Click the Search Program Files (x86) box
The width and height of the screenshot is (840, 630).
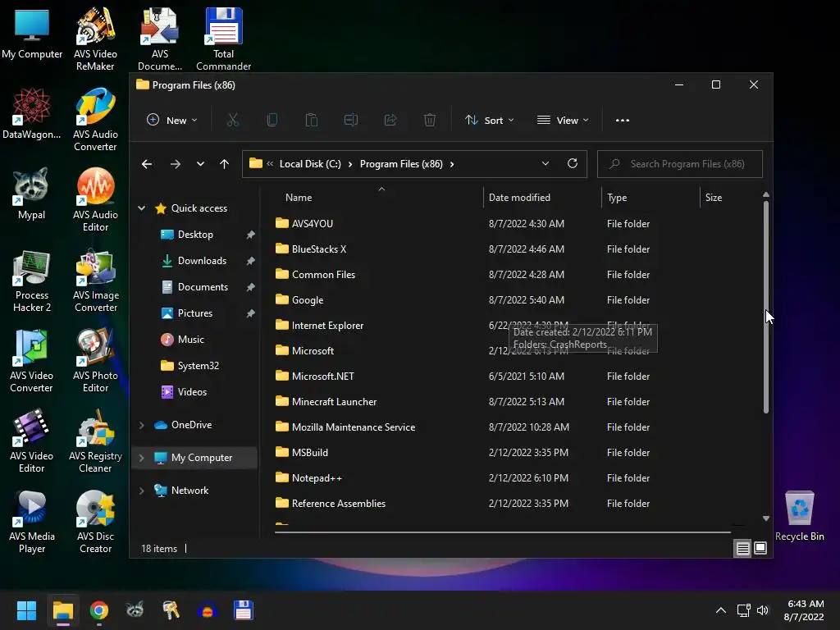pyautogui.click(x=680, y=164)
